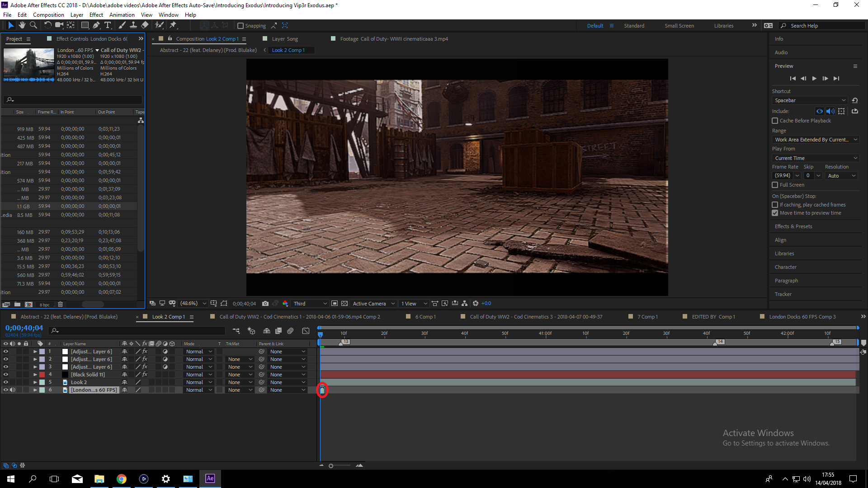Select the Horizontal Type tool
This screenshot has width=868, height=488.
108,25
